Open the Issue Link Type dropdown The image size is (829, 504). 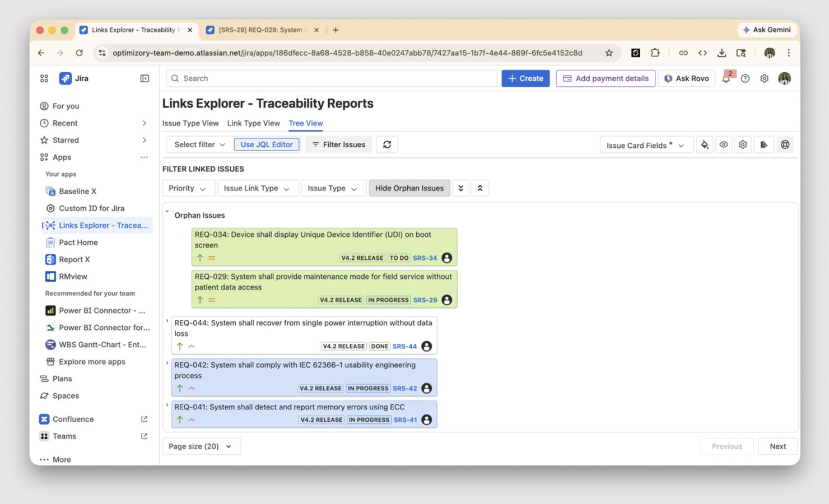point(257,188)
